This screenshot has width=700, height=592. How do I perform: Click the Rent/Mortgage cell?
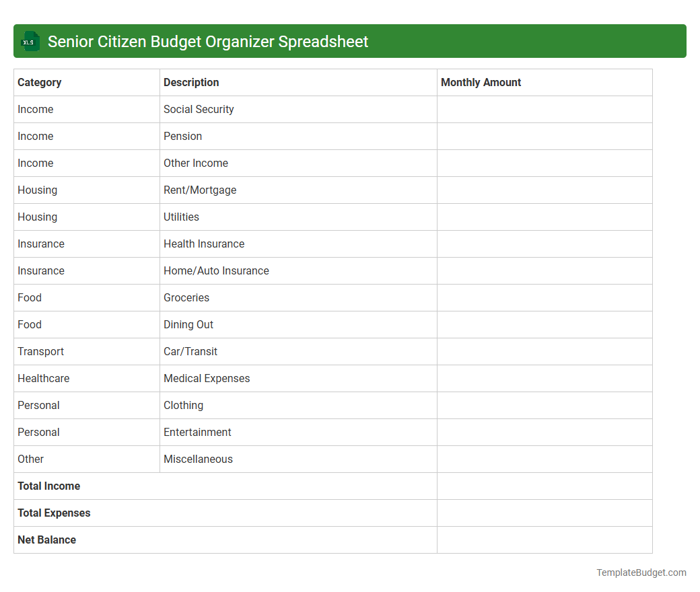click(x=200, y=190)
